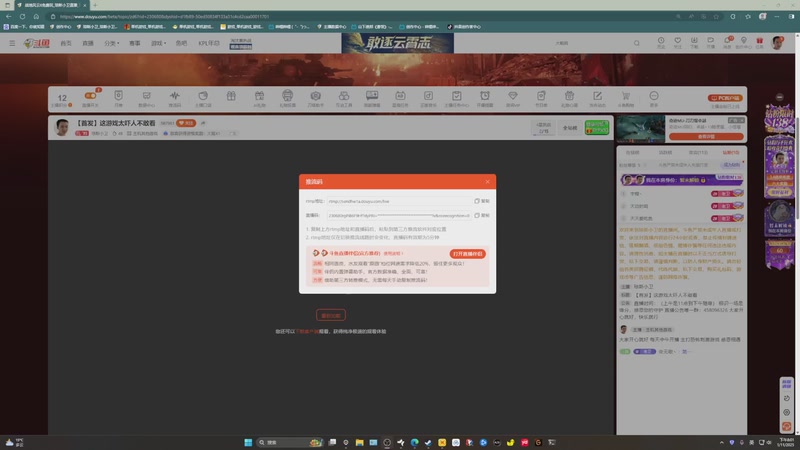Click the streamer avatar beside room title

[62, 127]
